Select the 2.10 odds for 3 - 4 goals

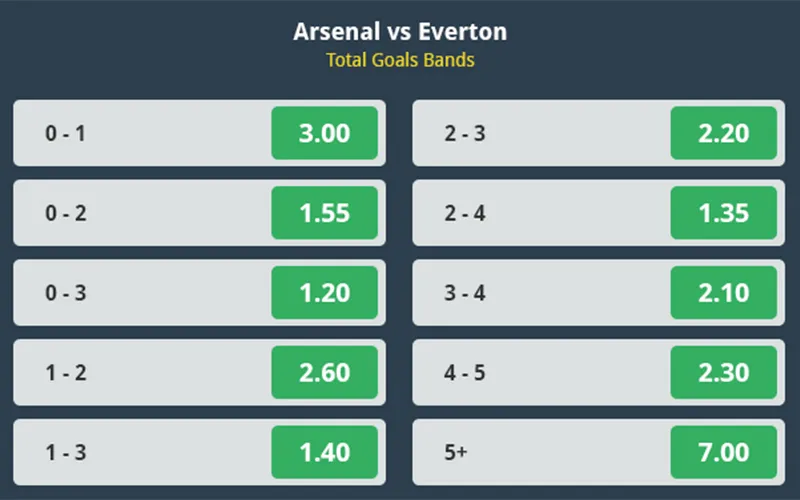click(723, 293)
